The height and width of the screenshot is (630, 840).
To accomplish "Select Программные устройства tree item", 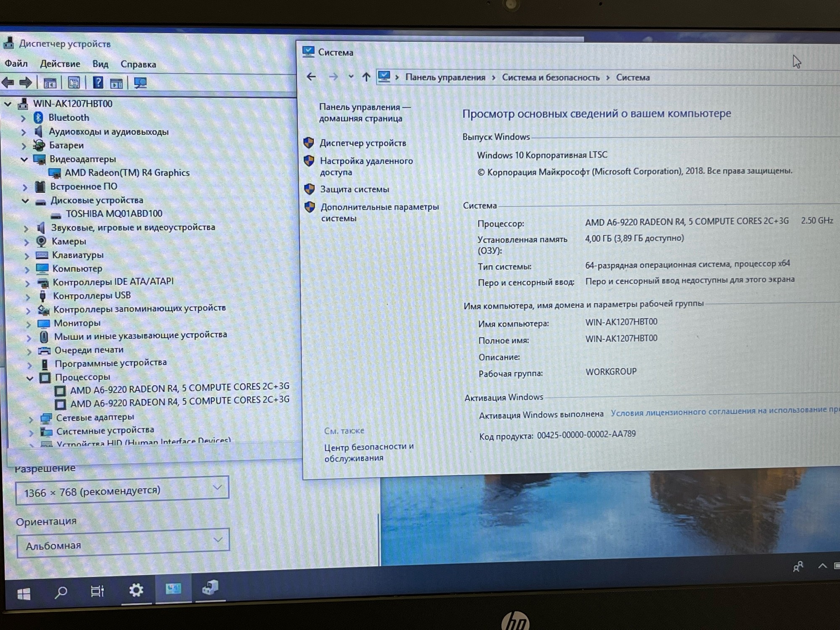I will pyautogui.click(x=110, y=363).
